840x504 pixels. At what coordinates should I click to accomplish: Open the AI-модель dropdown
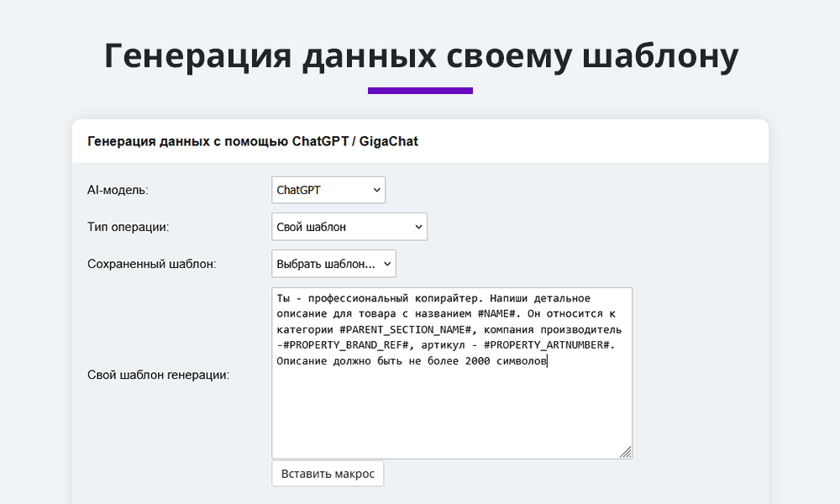[x=328, y=189]
